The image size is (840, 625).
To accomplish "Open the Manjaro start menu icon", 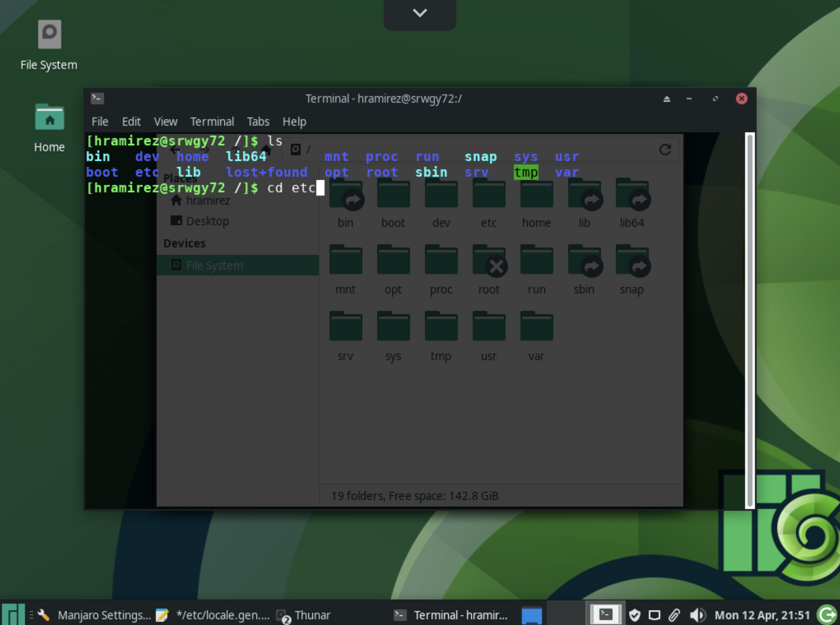I will pyautogui.click(x=13, y=614).
